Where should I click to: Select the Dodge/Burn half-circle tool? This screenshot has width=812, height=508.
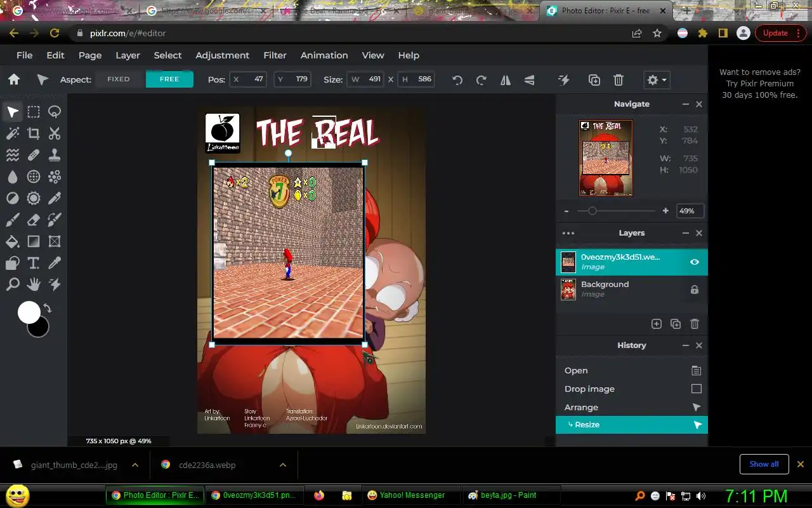(13, 198)
